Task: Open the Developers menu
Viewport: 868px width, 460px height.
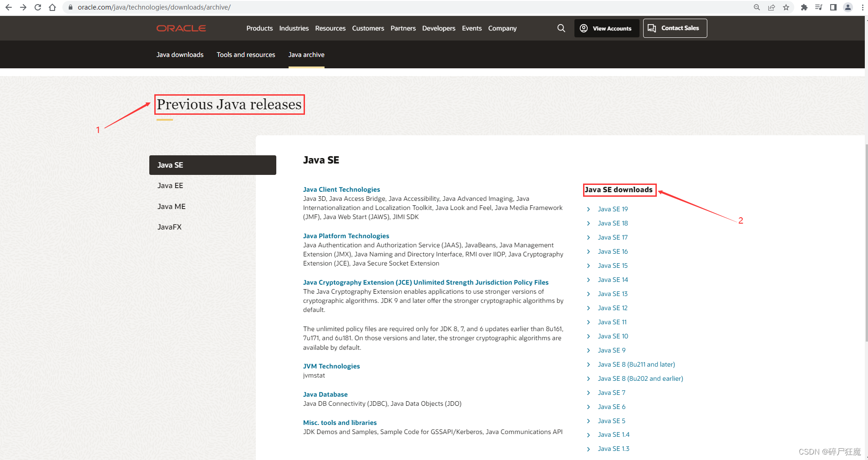Action: tap(439, 28)
